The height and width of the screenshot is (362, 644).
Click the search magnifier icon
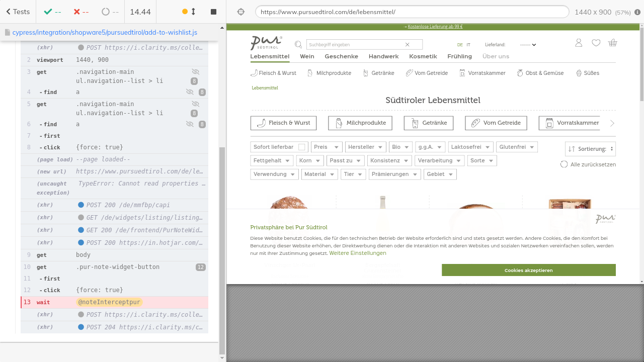(298, 45)
